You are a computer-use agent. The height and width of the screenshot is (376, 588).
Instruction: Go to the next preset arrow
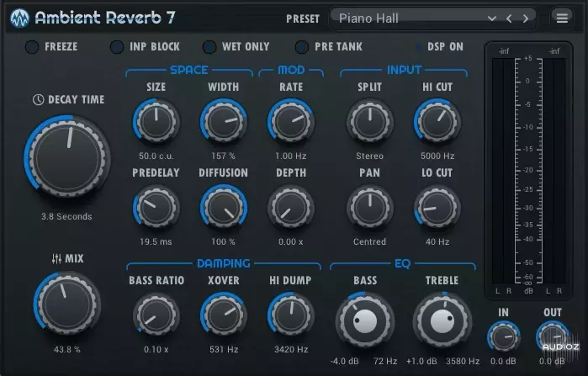[526, 19]
